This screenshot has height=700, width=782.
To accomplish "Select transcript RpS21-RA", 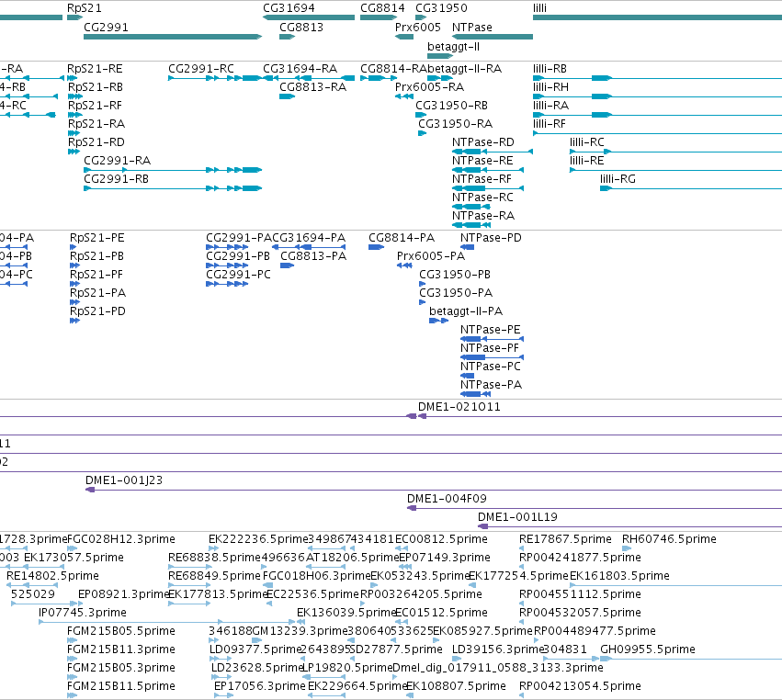I will (x=96, y=124).
